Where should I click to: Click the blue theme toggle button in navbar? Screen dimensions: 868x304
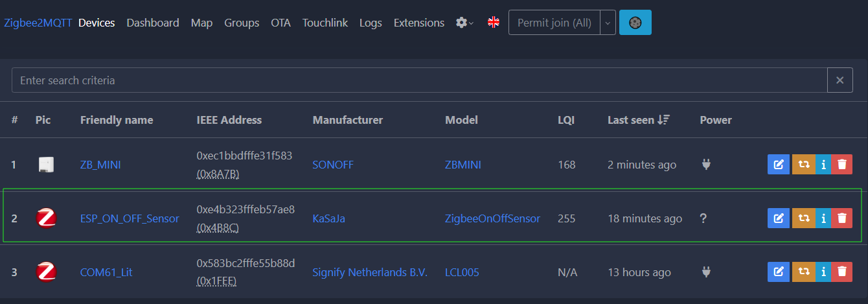[x=635, y=23]
